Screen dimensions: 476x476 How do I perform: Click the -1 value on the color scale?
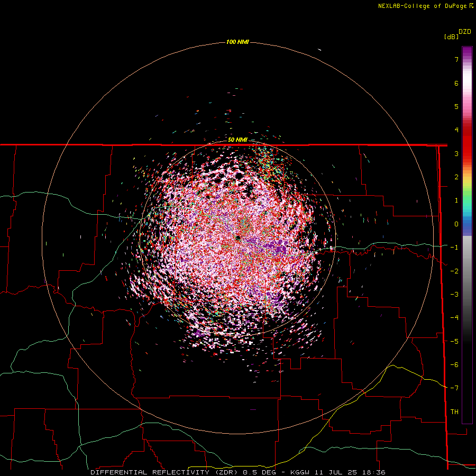point(454,248)
